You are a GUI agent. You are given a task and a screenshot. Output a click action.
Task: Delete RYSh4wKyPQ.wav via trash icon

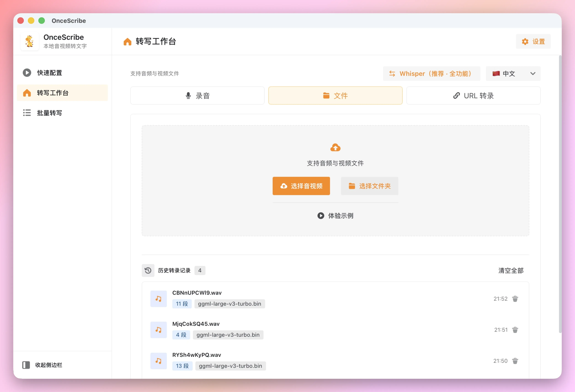(x=515, y=361)
